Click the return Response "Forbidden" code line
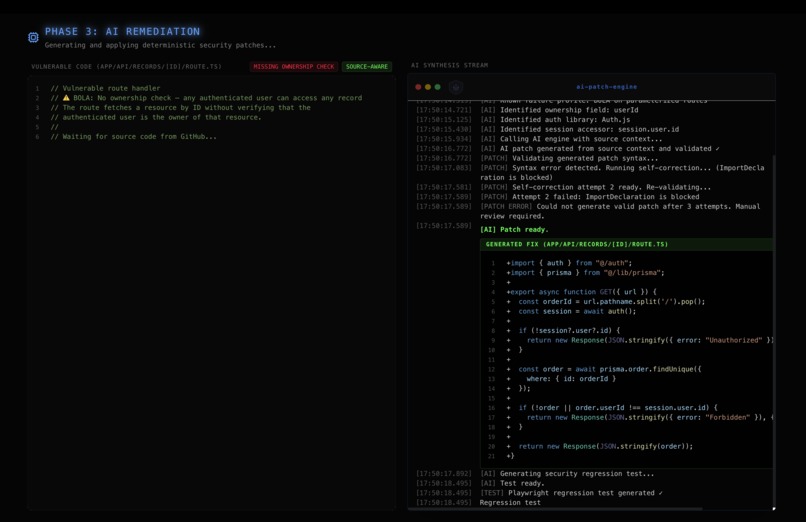The height and width of the screenshot is (522, 806). (639, 417)
